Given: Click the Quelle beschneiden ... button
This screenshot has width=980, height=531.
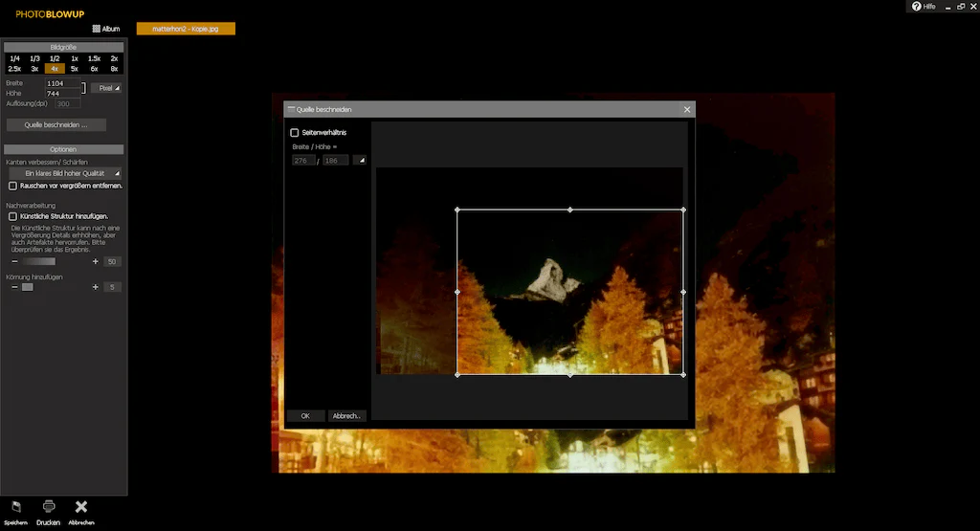Looking at the screenshot, I should click(56, 125).
